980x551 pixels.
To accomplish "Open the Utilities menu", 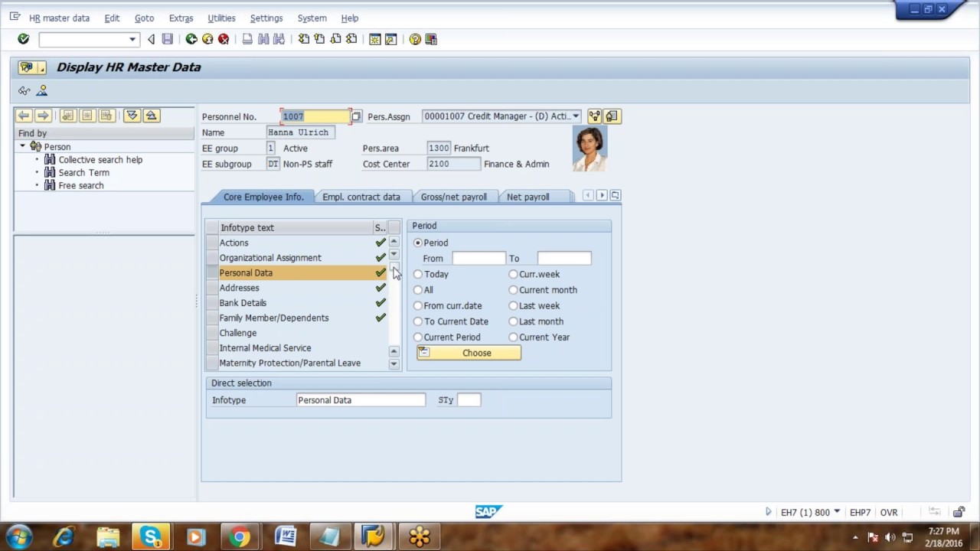I will 221,18.
